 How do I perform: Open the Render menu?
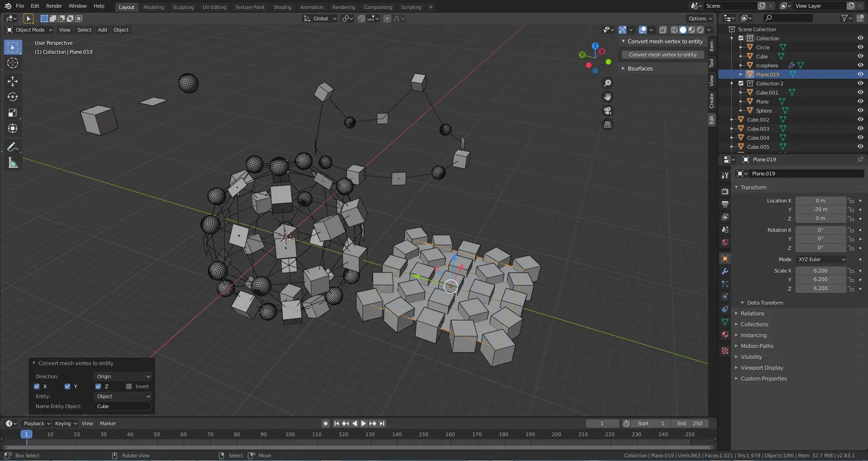pyautogui.click(x=54, y=6)
